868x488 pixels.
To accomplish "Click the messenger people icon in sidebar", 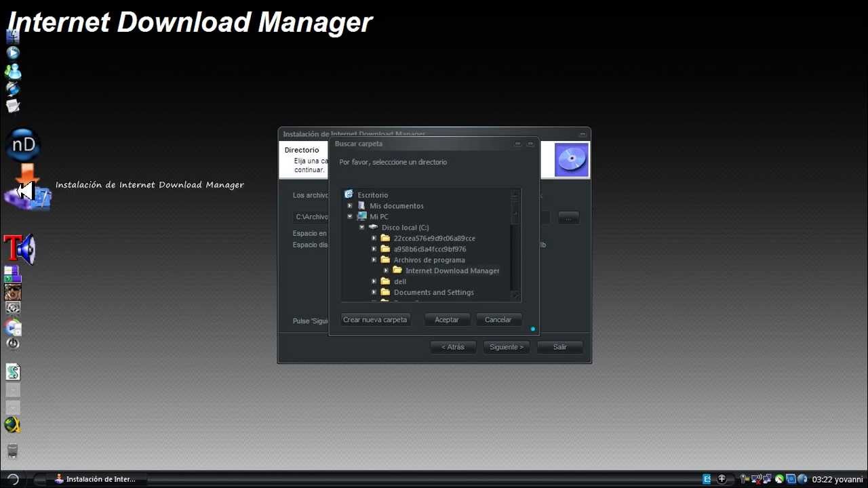I will pyautogui.click(x=13, y=71).
